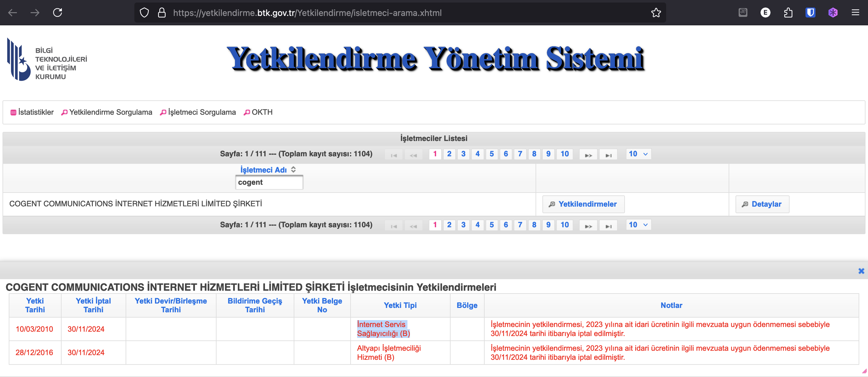Click the Yetki Devir/Birleşme Tarihi header
This screenshot has height=377, width=868.
pos(171,305)
